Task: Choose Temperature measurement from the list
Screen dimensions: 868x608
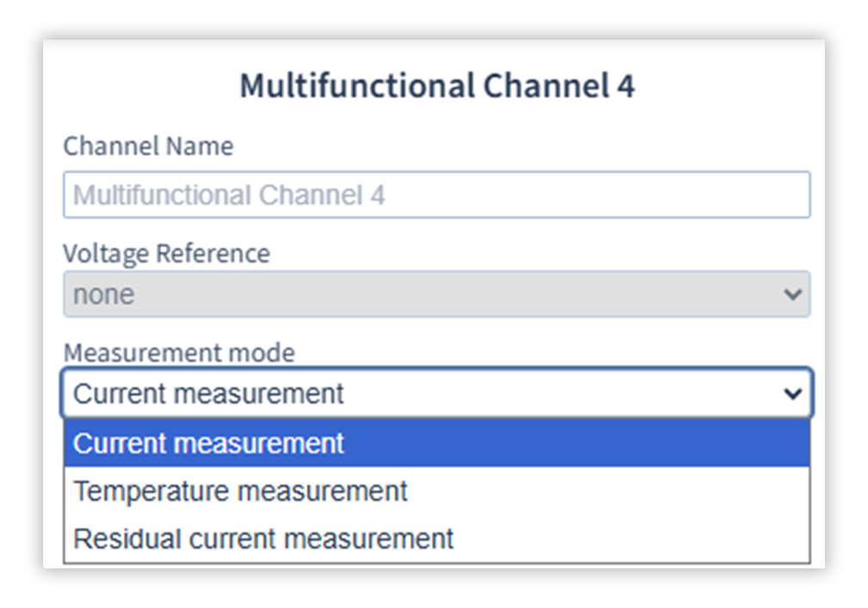Action: 240,492
